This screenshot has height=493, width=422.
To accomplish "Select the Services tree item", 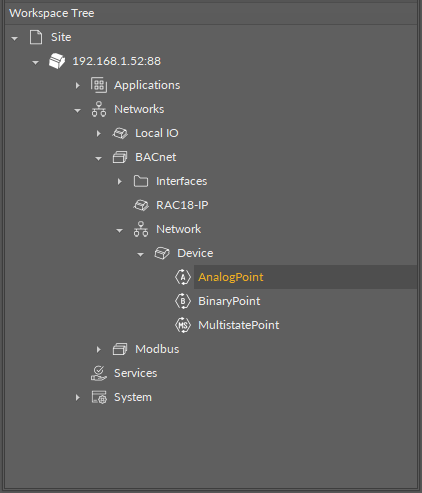I will (x=135, y=373).
